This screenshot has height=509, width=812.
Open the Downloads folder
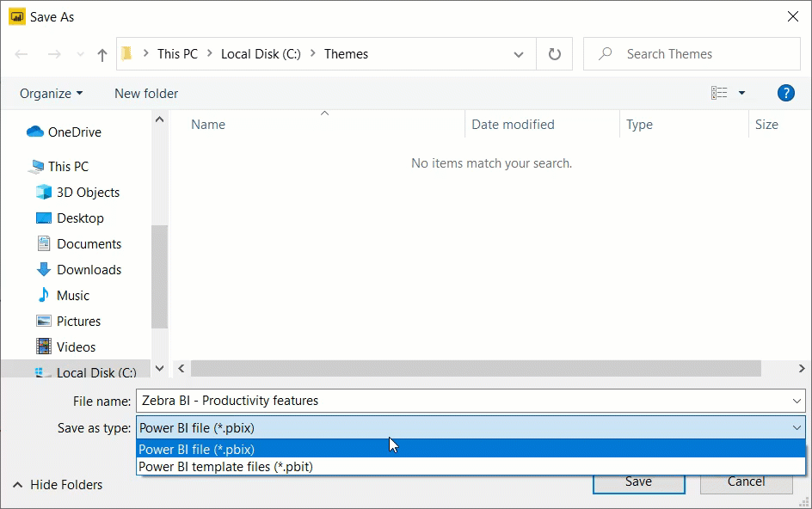(x=79, y=270)
